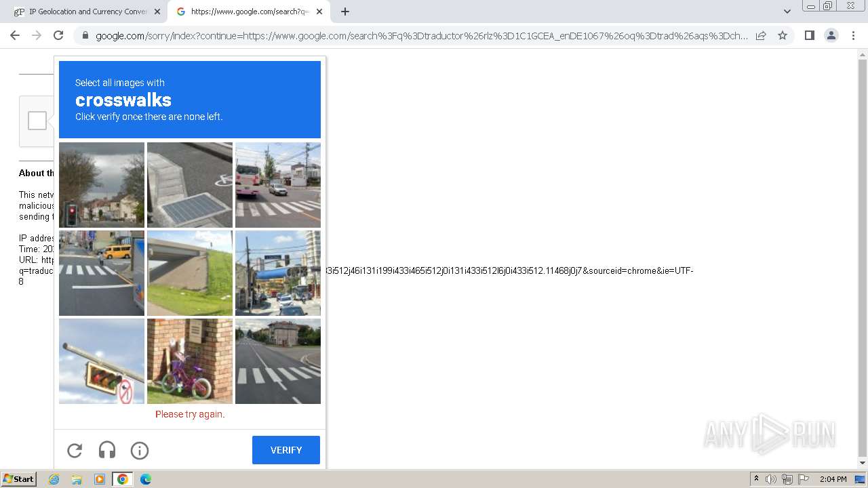Show hidden system tray icons
Viewport: 868px width, 488px height.
pyautogui.click(x=757, y=479)
